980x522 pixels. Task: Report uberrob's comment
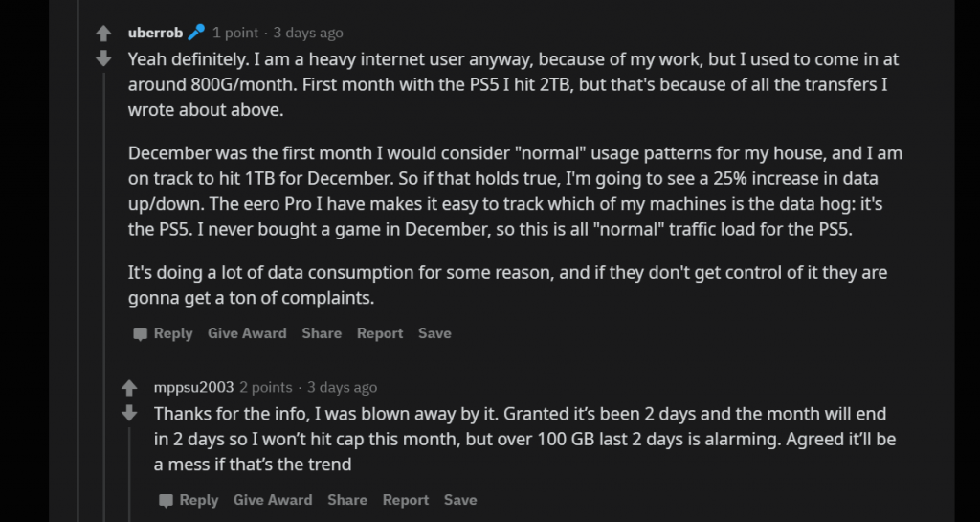[380, 333]
